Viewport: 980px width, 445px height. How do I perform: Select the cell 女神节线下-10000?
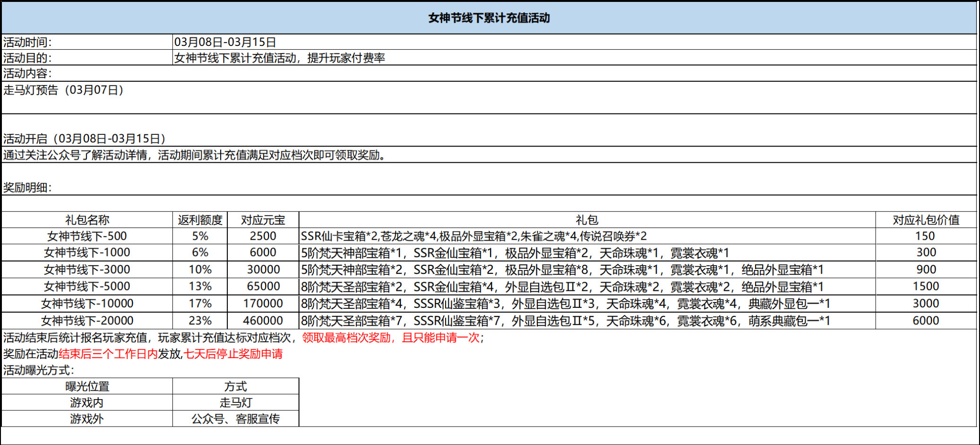pos(87,304)
